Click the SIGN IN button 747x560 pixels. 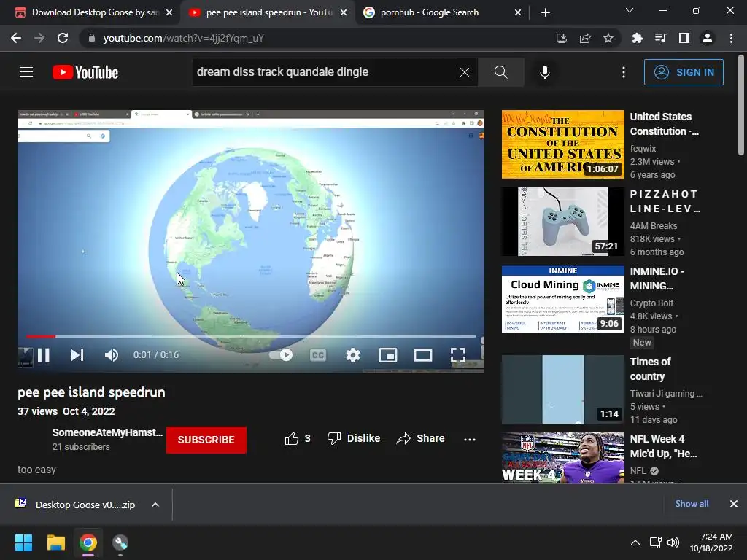click(684, 72)
